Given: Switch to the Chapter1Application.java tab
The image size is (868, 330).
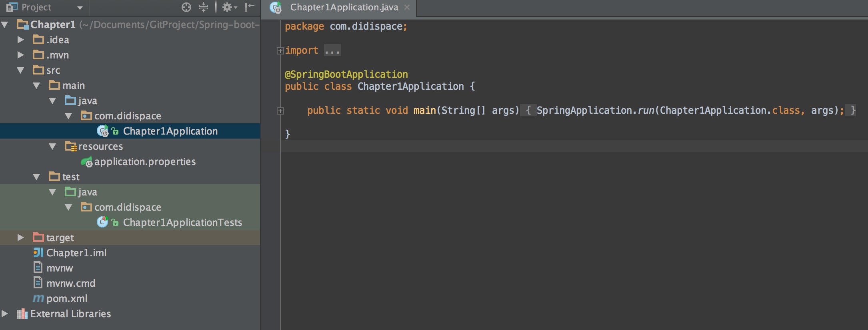Looking at the screenshot, I should [344, 8].
